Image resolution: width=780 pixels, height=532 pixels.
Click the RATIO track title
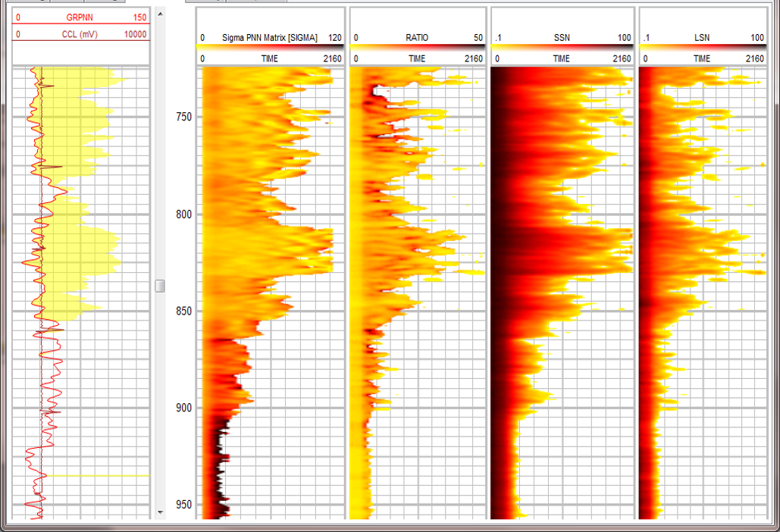coord(418,37)
